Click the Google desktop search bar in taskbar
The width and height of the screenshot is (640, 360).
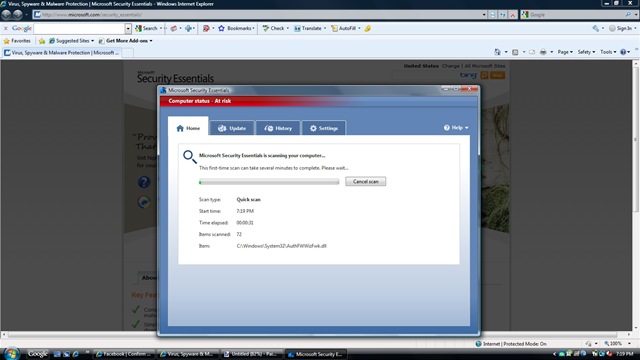(x=38, y=354)
